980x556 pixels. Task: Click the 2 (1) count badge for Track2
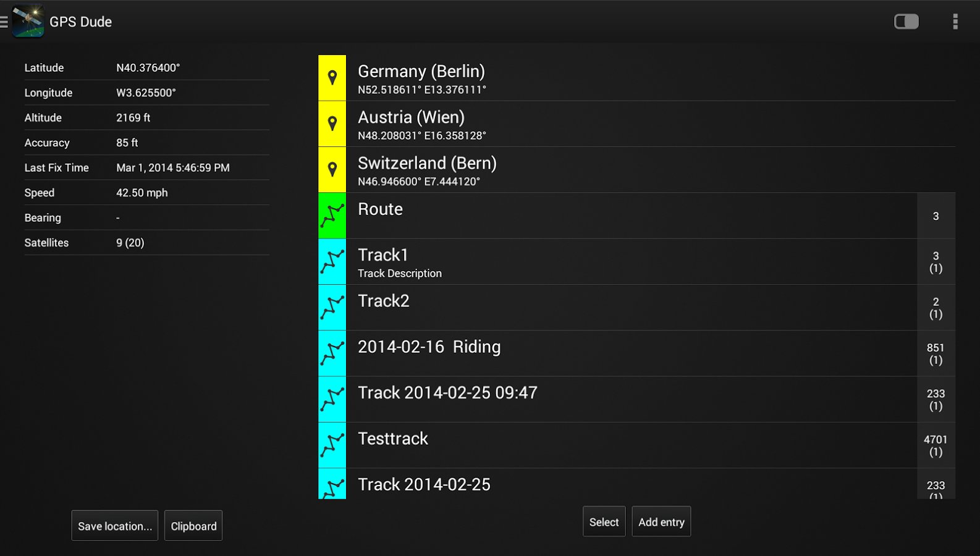(x=936, y=307)
